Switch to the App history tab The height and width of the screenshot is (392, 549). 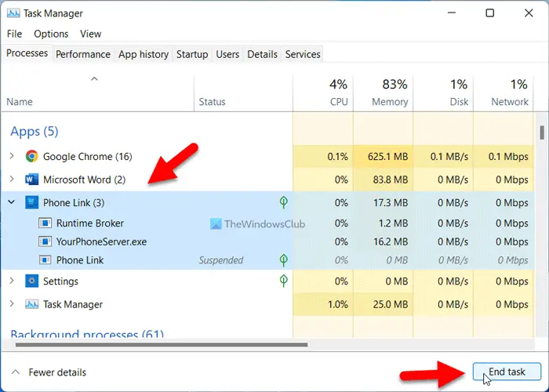[144, 54]
